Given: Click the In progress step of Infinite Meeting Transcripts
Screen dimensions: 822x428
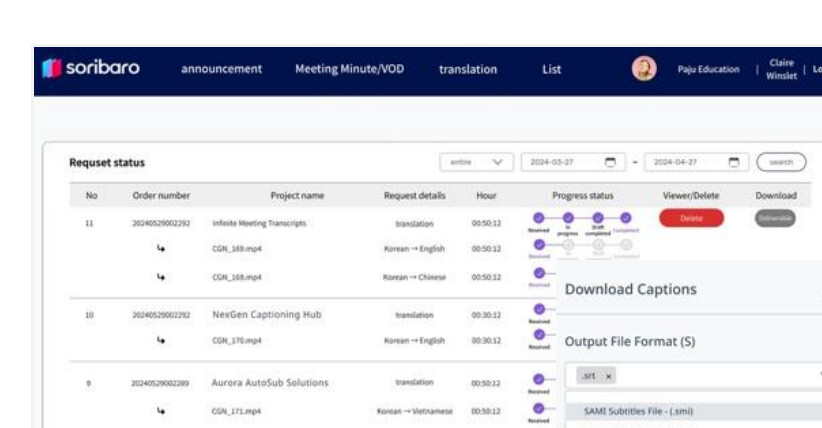Looking at the screenshot, I should pyautogui.click(x=568, y=218).
